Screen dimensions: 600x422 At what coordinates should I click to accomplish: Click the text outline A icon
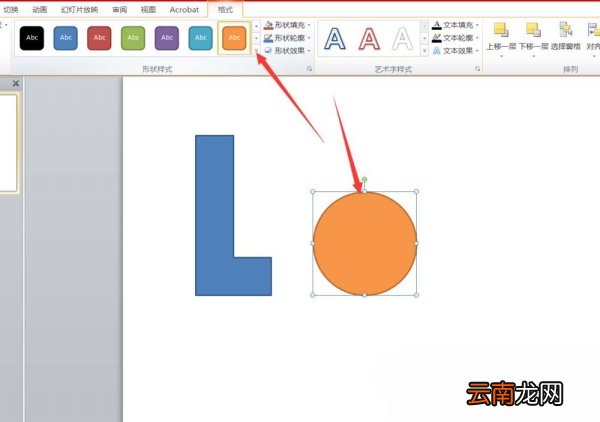click(x=437, y=38)
